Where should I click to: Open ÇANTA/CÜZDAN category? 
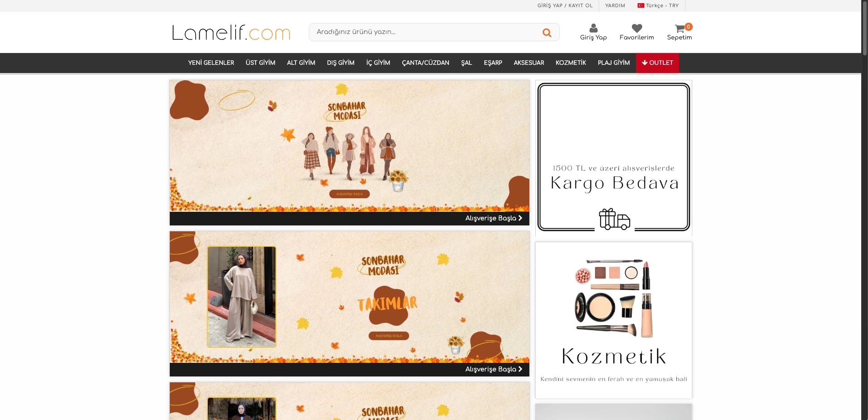pyautogui.click(x=425, y=63)
